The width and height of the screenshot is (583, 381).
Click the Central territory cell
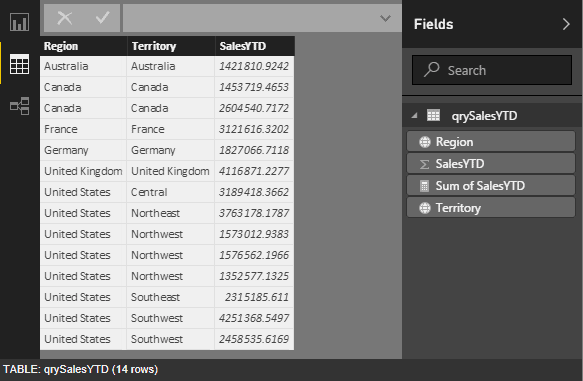(x=149, y=192)
